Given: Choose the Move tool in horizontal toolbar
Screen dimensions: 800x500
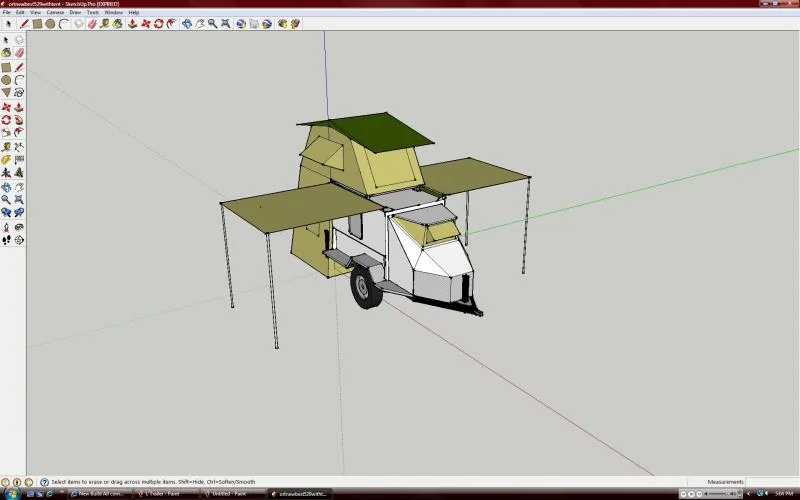Looking at the screenshot, I should 145,24.
